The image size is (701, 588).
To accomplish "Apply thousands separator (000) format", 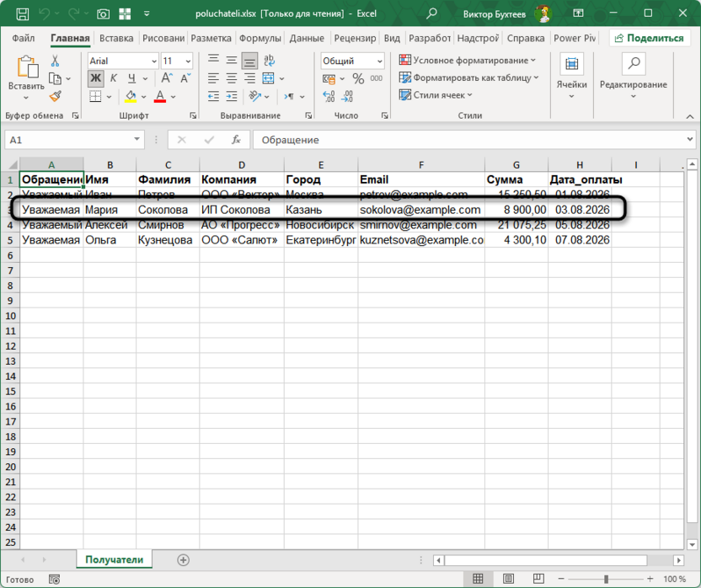I will 377,78.
